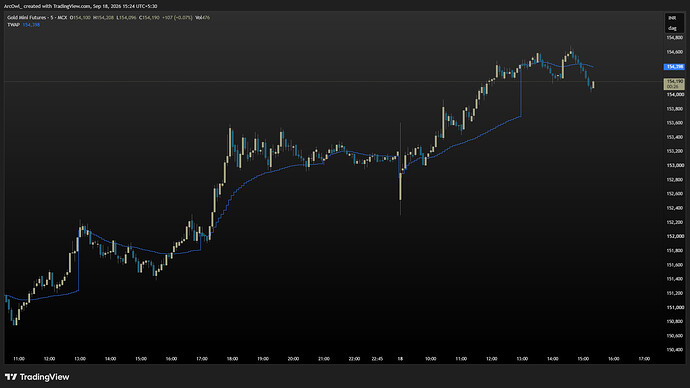Click the 151,000 label on the price axis

[675, 307]
